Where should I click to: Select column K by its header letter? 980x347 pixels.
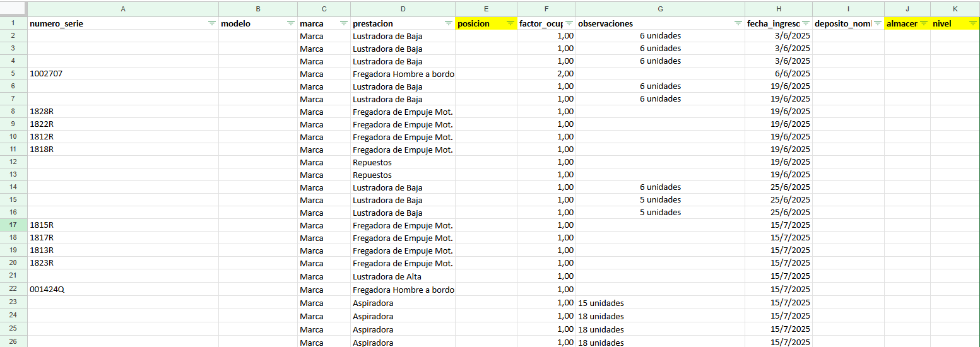955,9
